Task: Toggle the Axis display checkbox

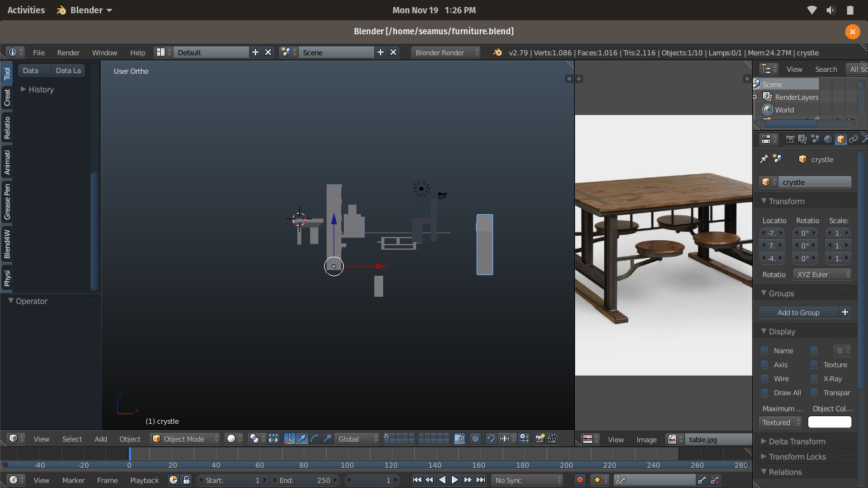Action: click(x=765, y=365)
